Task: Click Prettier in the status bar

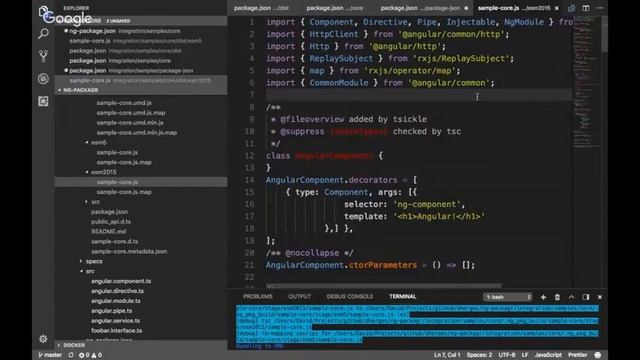Action: [578, 355]
